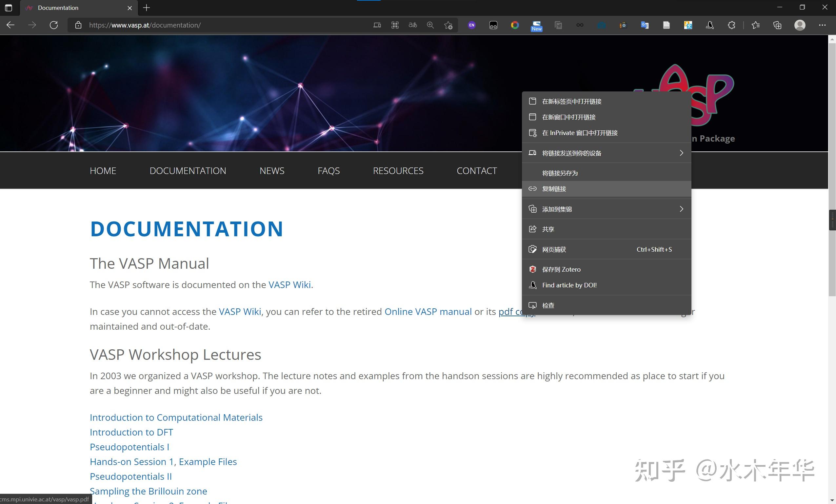Select 在新标签页中打开链接 menu entry
The height and width of the screenshot is (504, 836).
[x=572, y=101]
